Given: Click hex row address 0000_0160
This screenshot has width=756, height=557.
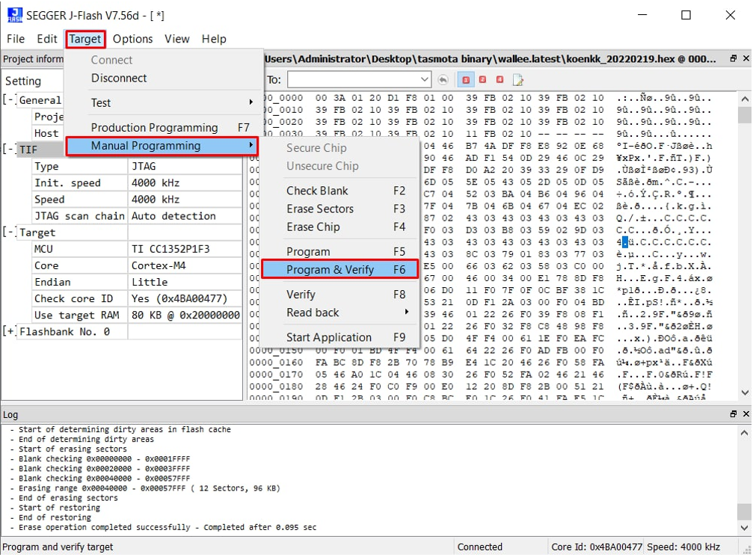Looking at the screenshot, I should [276, 362].
